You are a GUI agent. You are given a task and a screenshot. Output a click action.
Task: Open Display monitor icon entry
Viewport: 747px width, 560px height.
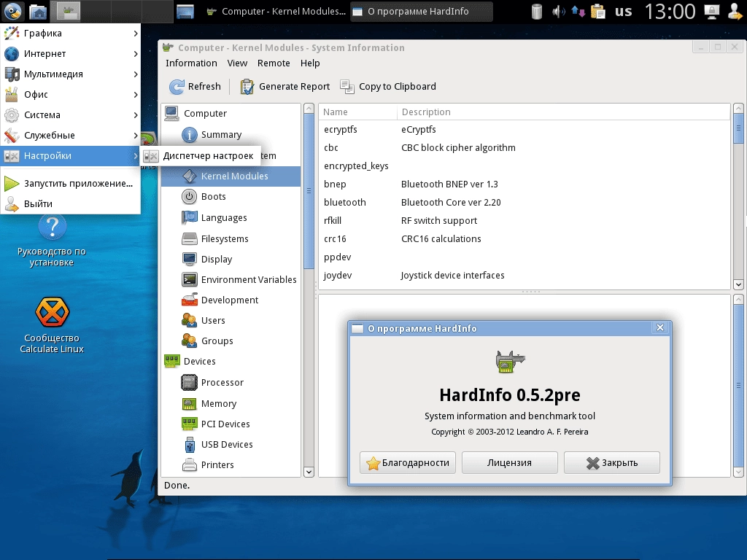(x=189, y=259)
